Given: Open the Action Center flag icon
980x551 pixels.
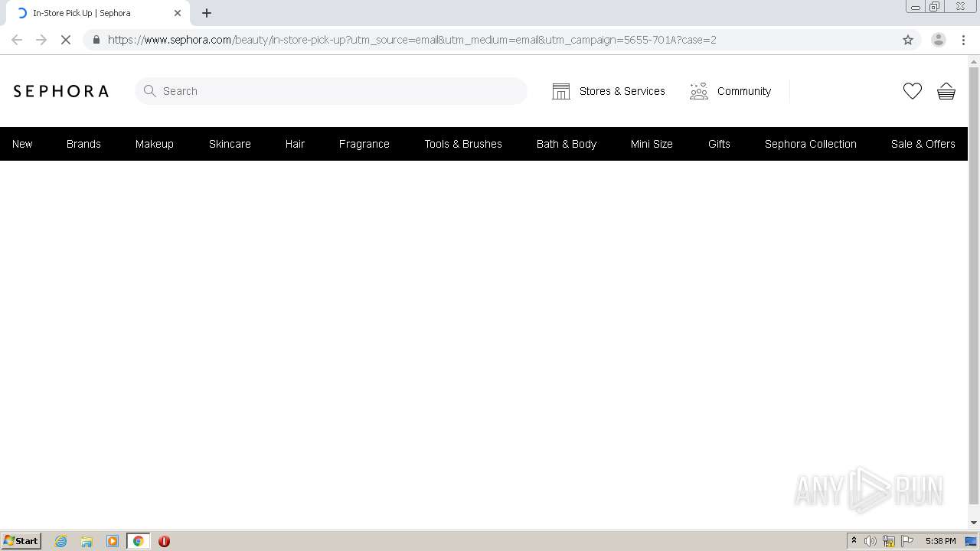Looking at the screenshot, I should tap(907, 541).
